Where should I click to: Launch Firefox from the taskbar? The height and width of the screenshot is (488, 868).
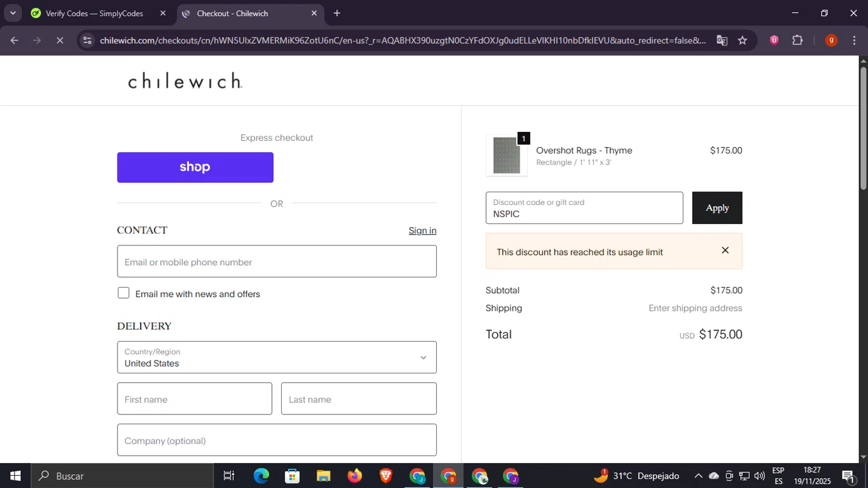coord(355,476)
